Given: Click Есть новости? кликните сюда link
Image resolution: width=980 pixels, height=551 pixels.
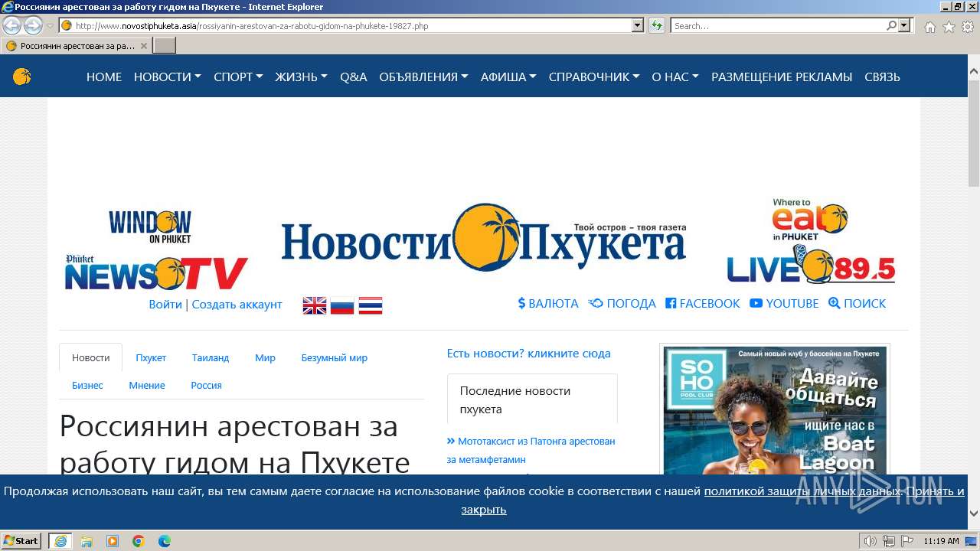Looking at the screenshot, I should (529, 354).
